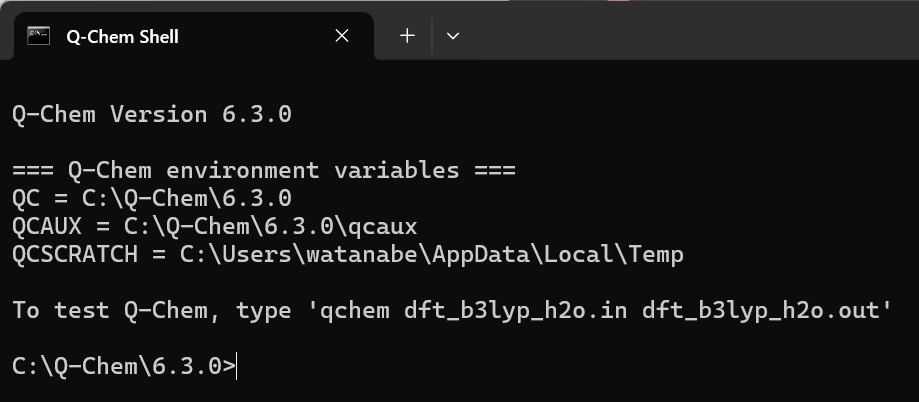
Task: Click the dft_b3lyp_h2o.out filename
Action: click(x=760, y=311)
